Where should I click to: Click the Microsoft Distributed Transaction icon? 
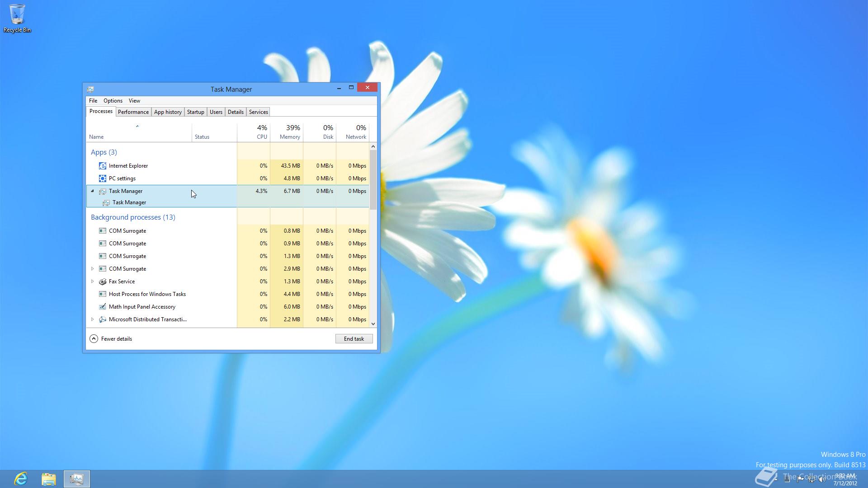point(103,319)
